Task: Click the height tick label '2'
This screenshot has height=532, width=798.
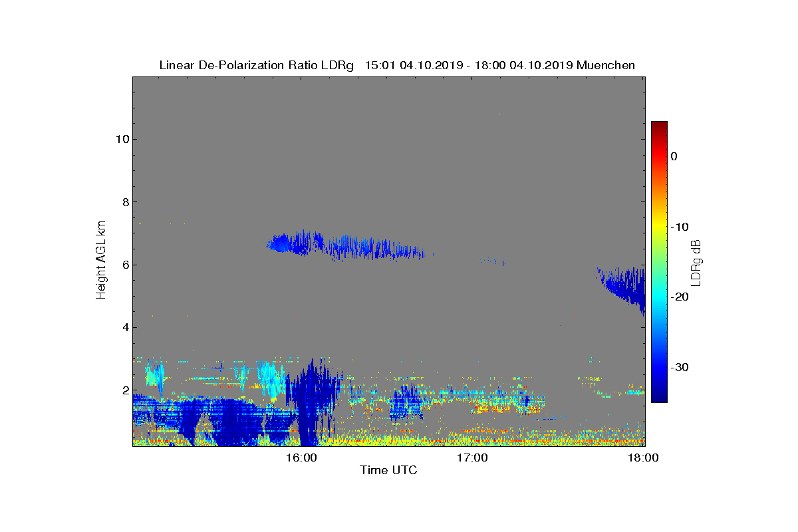Action: point(125,390)
